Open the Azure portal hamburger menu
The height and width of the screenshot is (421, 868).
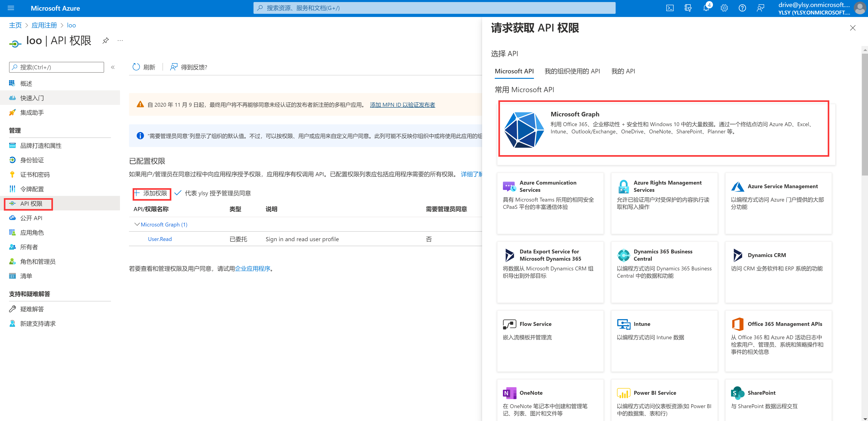[x=11, y=8]
